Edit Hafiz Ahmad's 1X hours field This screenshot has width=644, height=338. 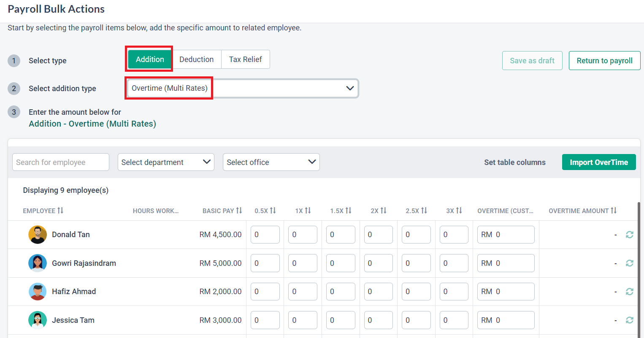[x=303, y=292]
